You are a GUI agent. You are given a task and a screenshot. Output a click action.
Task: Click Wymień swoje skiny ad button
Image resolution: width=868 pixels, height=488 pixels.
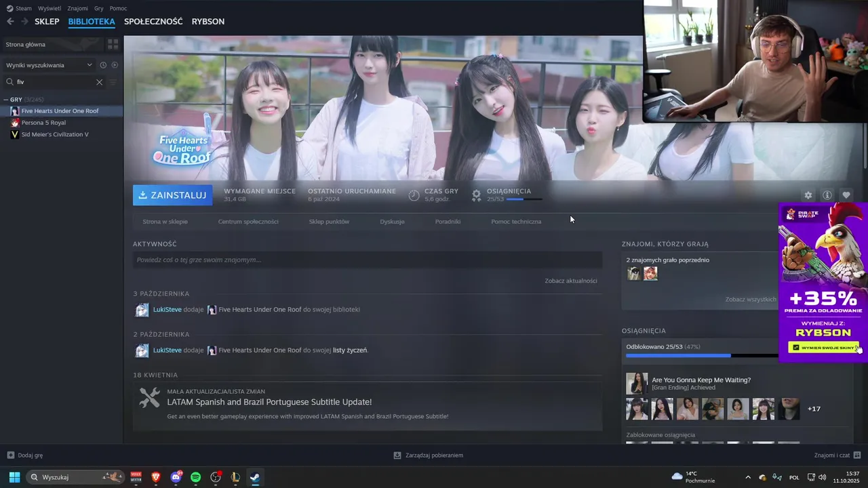point(824,347)
